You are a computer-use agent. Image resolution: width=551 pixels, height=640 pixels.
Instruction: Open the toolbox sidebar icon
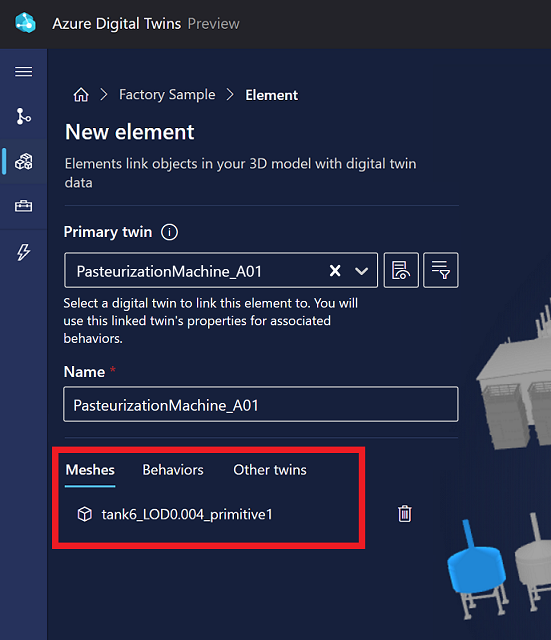(24, 206)
